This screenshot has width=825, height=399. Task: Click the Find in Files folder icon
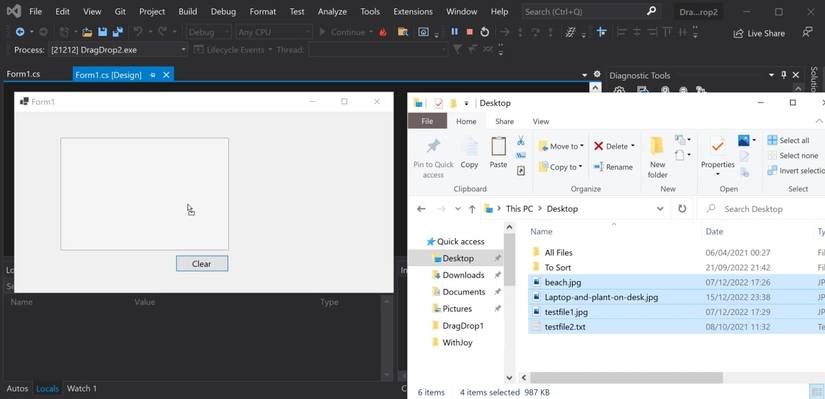(x=403, y=32)
